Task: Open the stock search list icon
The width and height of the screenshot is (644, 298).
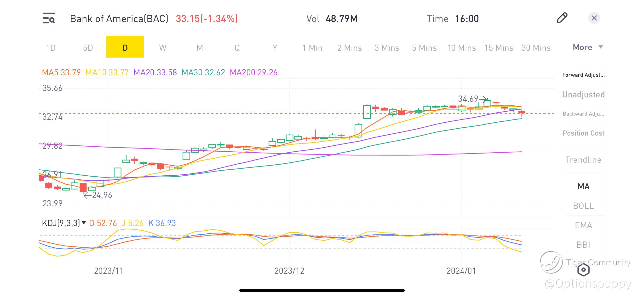Action: coord(49,18)
